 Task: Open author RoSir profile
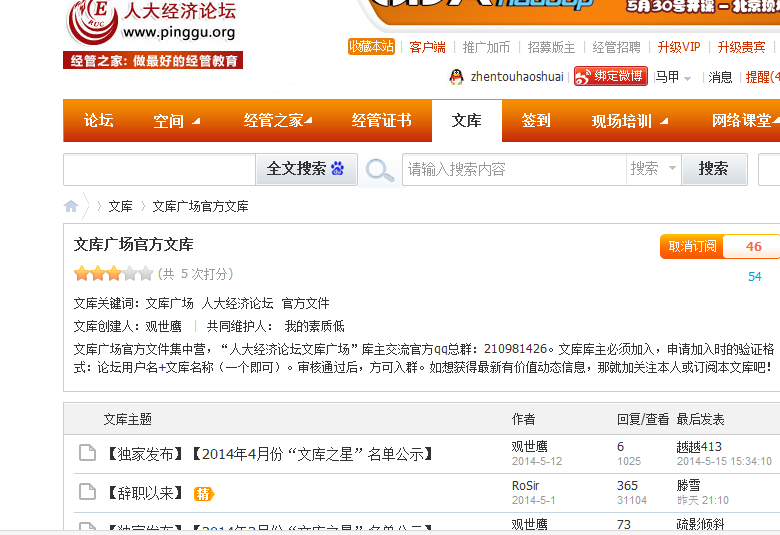tap(525, 486)
